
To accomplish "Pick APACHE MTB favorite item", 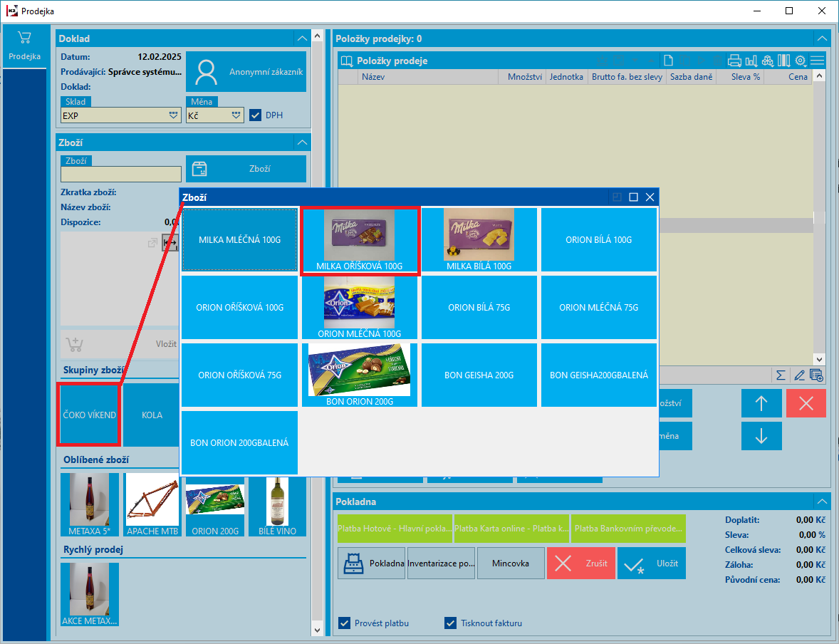I will pyautogui.click(x=152, y=505).
